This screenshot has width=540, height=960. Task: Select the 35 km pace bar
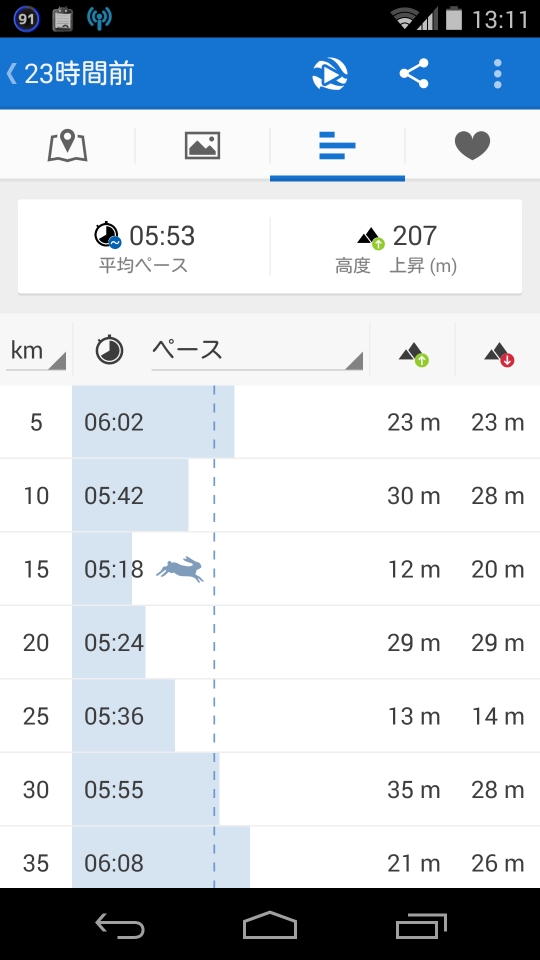coord(161,857)
